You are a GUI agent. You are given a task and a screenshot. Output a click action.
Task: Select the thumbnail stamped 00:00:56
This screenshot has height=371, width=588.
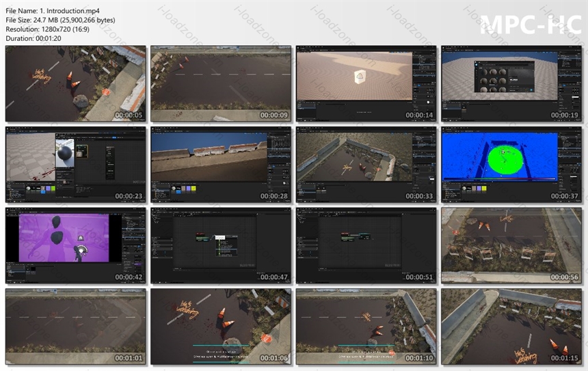coord(511,245)
